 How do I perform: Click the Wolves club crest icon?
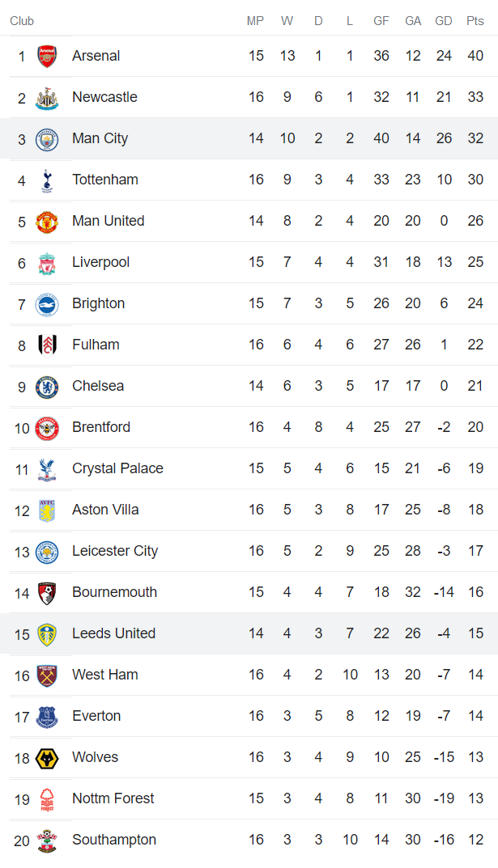coord(47,758)
